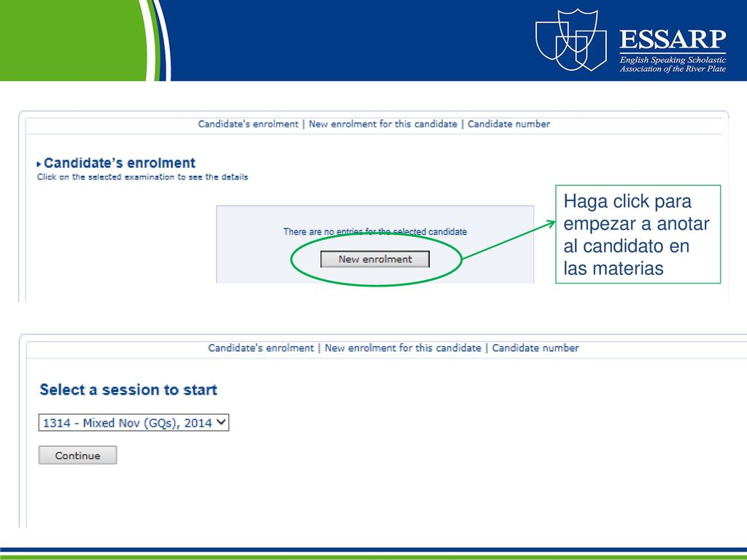
Task: Open the session dropdown 1314 - Mixed Nov
Action: pos(133,422)
